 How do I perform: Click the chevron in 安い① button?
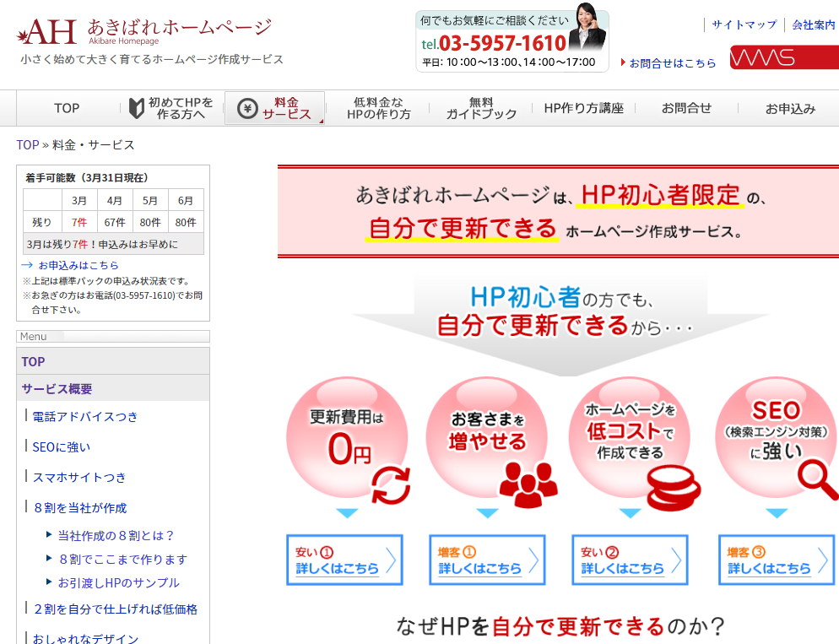coord(391,560)
